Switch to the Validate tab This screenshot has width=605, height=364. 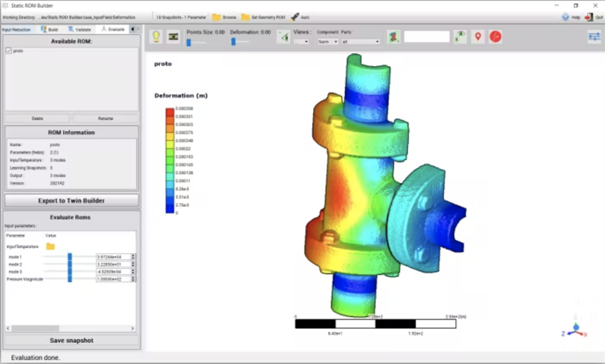80,29
